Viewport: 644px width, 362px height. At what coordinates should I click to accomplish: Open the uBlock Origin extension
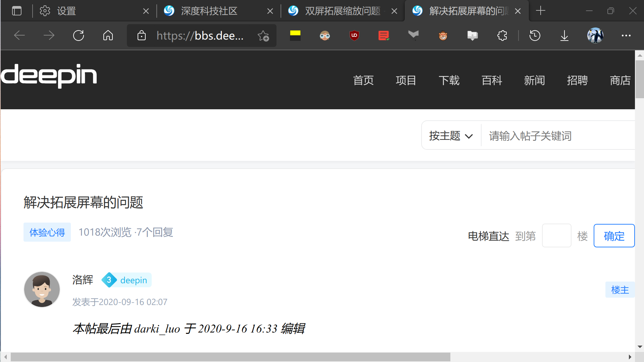(x=354, y=36)
